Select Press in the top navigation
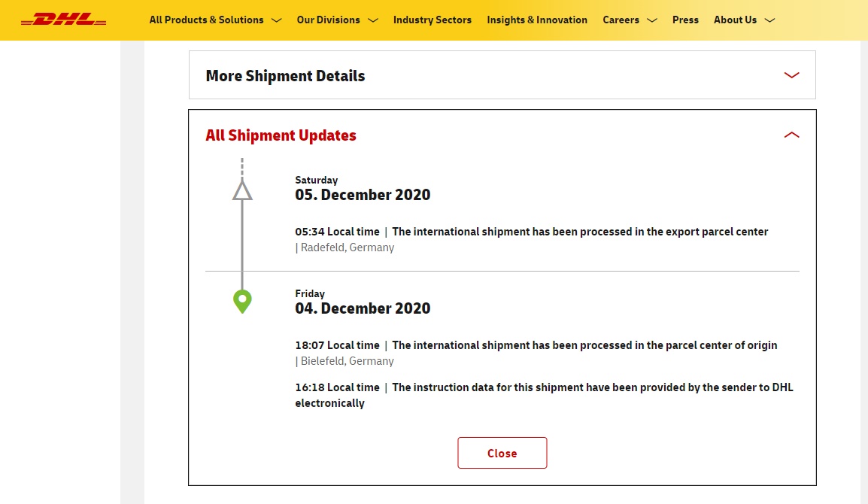 click(x=685, y=20)
